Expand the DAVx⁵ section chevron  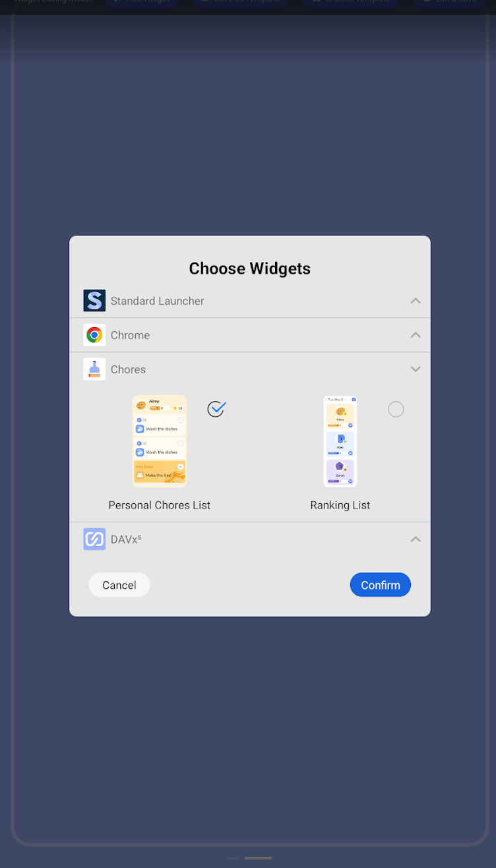point(416,539)
